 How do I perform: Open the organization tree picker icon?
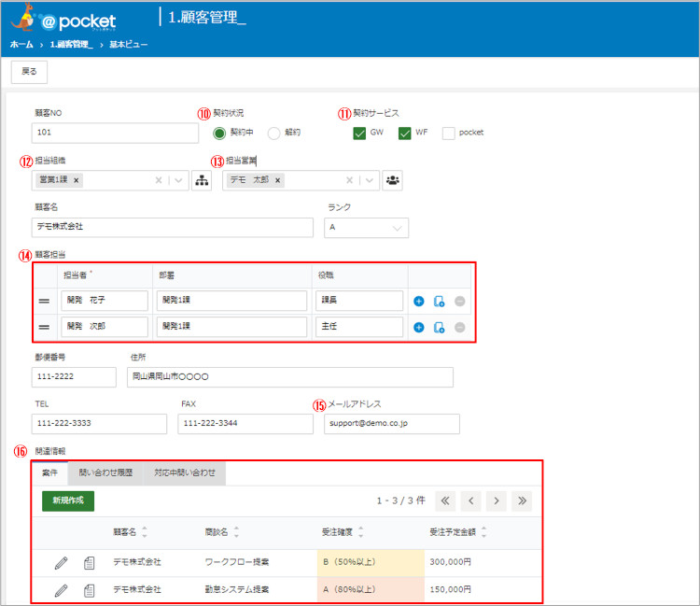[202, 180]
